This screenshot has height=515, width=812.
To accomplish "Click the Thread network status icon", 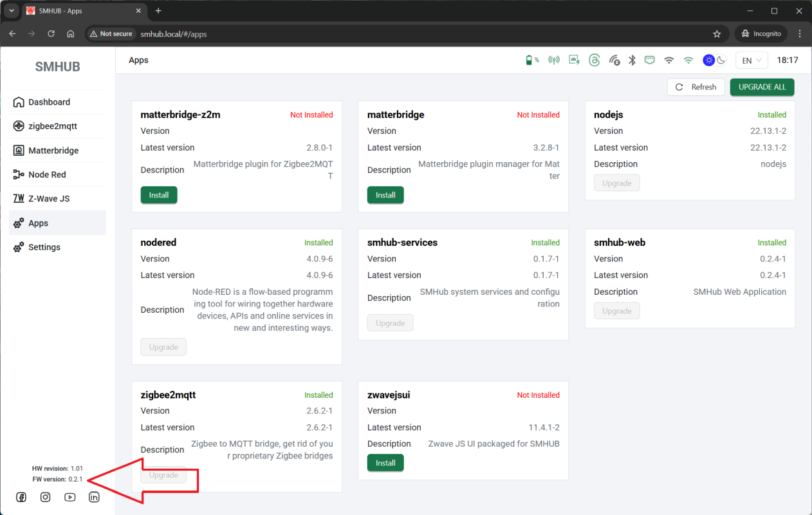I will tap(594, 60).
